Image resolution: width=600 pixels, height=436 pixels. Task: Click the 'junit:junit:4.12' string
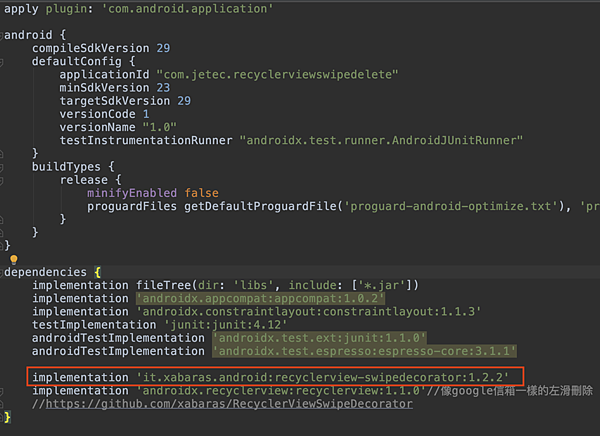[225, 325]
